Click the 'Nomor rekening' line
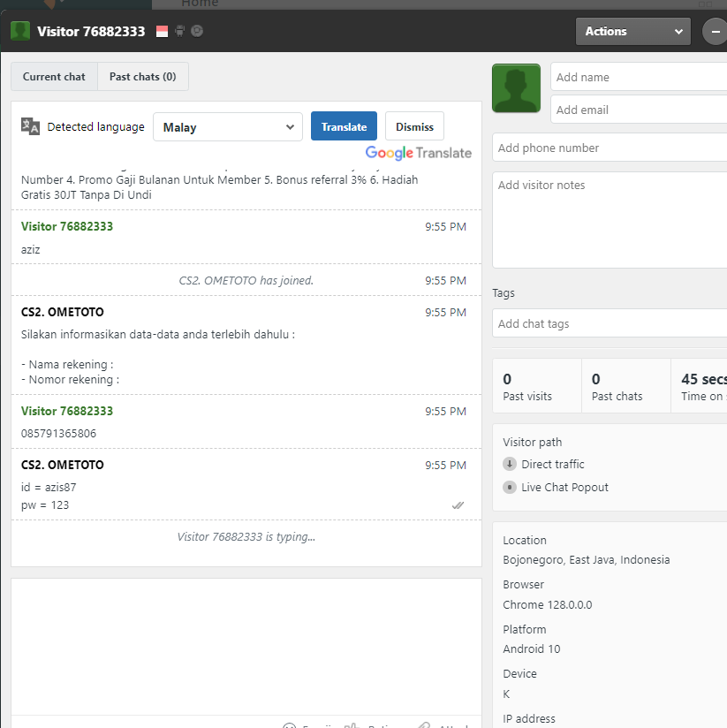Image resolution: width=727 pixels, height=728 pixels. click(x=70, y=380)
